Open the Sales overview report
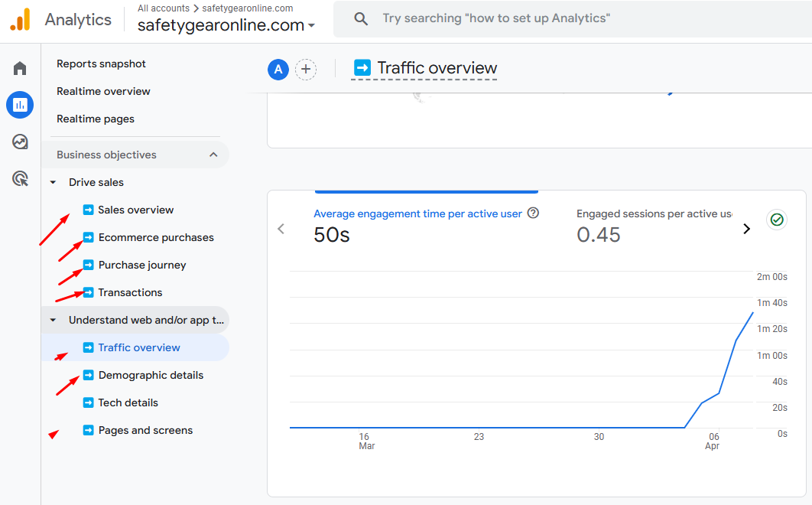The height and width of the screenshot is (505, 812). click(135, 210)
